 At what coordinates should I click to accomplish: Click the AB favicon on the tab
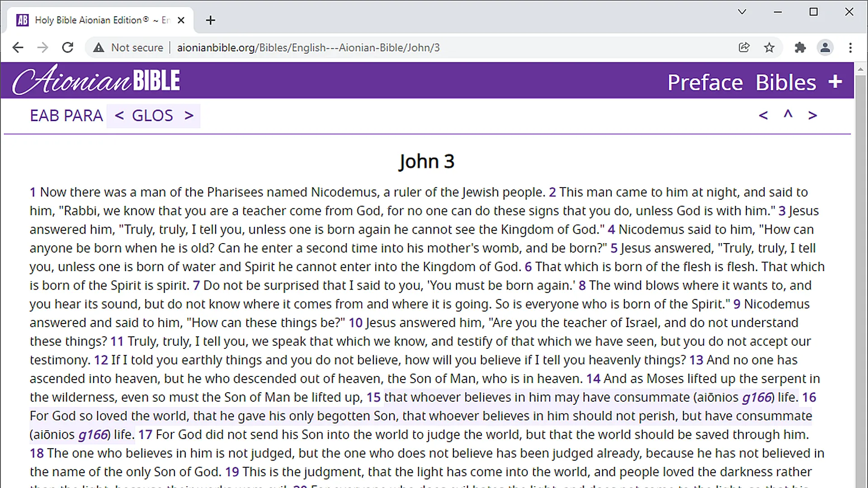23,20
